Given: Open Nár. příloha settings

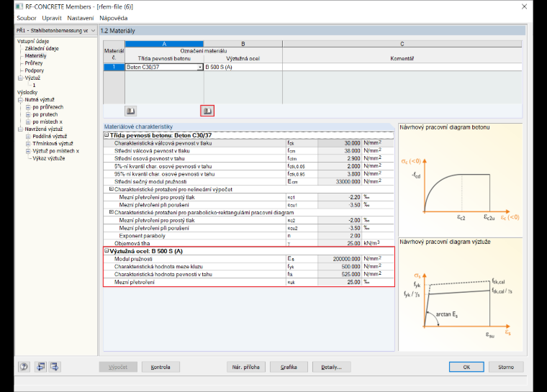Looking at the screenshot, I should pos(246,367).
